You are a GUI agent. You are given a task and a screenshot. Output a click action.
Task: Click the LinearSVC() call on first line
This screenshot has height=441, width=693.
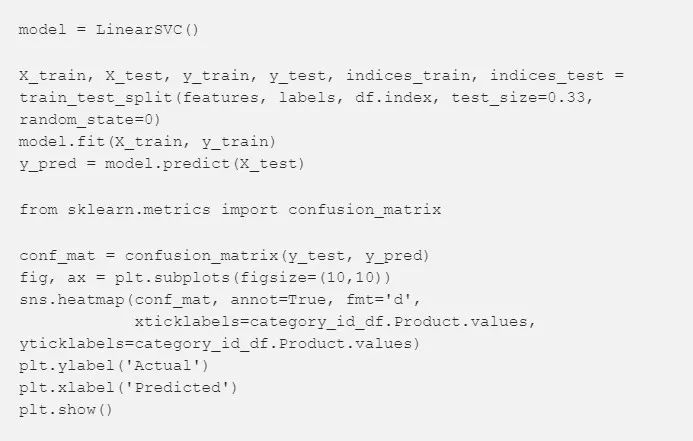[x=149, y=27]
